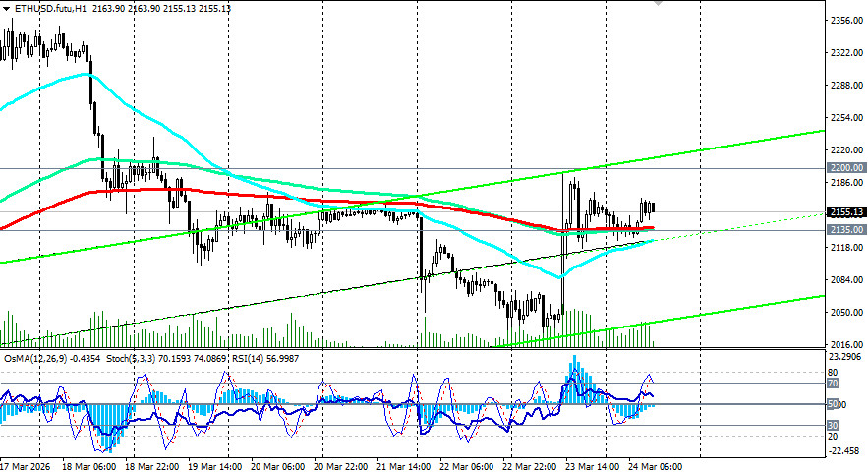Click the 23 Mar 14:00 time label
868x475 pixels.
click(593, 467)
